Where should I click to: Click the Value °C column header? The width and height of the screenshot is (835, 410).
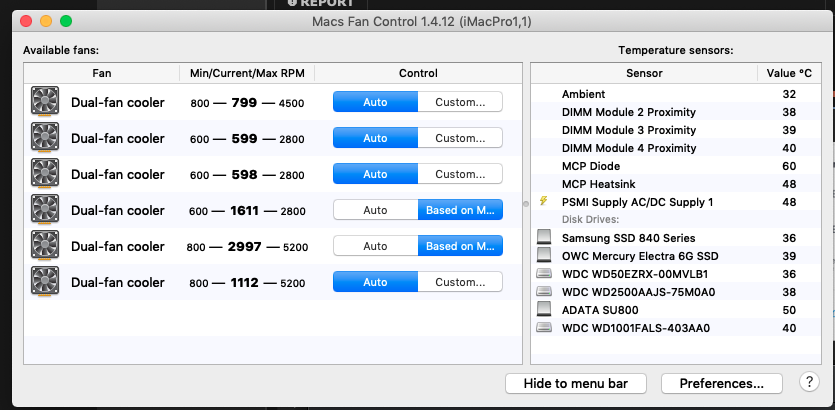[789, 73]
